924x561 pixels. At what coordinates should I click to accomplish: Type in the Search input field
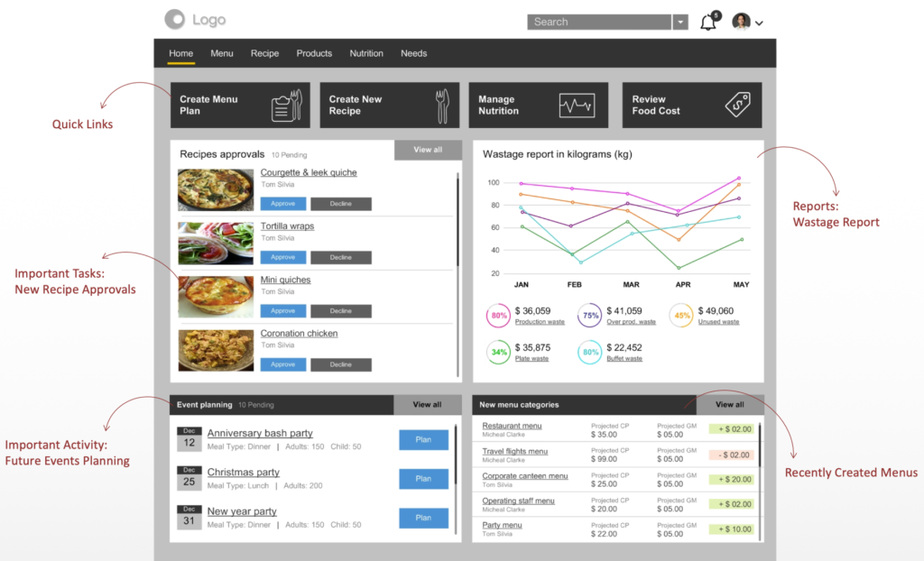[x=599, y=23]
